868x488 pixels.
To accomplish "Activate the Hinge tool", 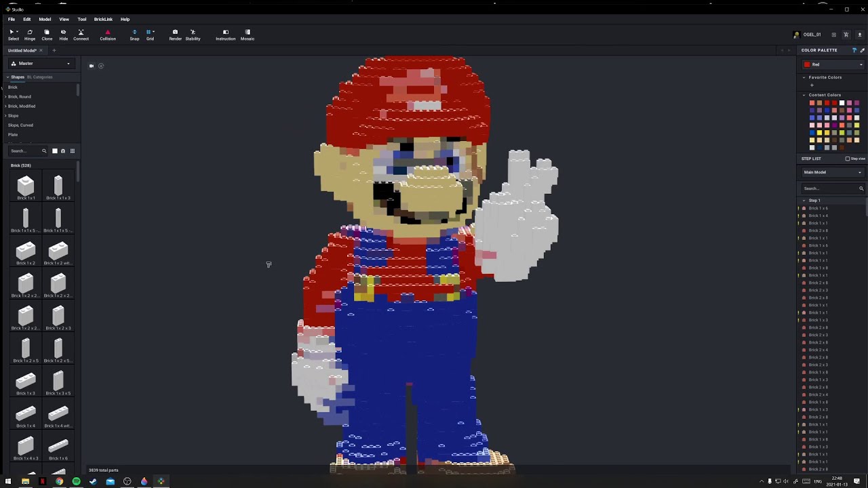I will (x=30, y=35).
